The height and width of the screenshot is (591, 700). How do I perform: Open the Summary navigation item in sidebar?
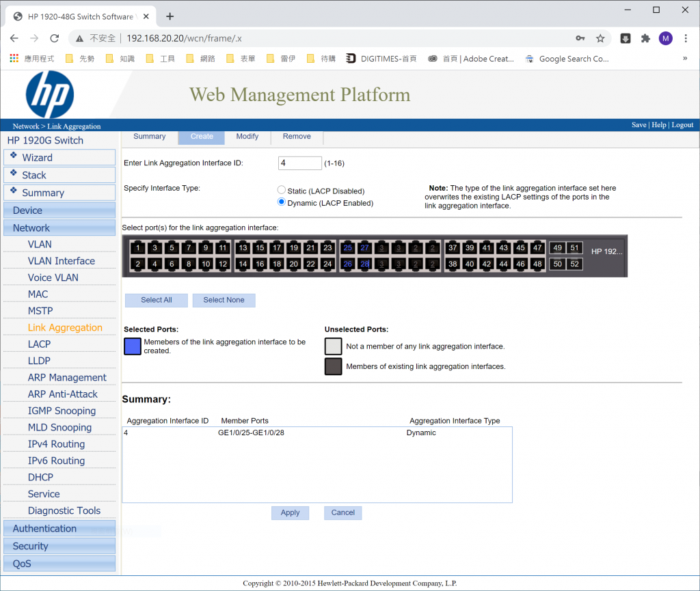click(x=59, y=193)
